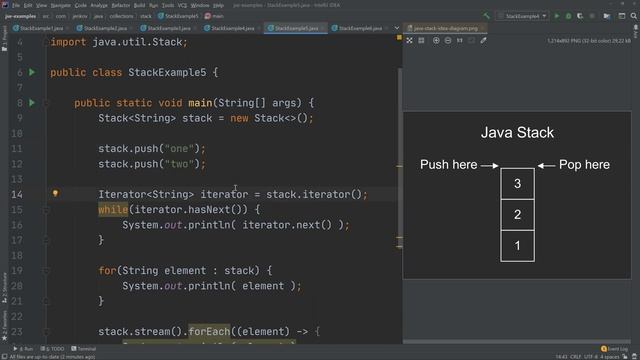The width and height of the screenshot is (640, 360).
Task: Open the Edit menu
Action: 28,5
